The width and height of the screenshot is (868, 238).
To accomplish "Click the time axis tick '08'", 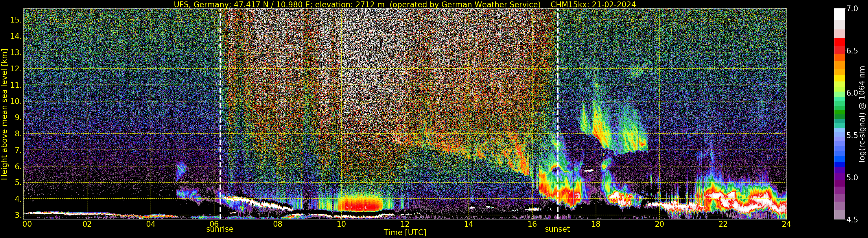I will point(278,224).
